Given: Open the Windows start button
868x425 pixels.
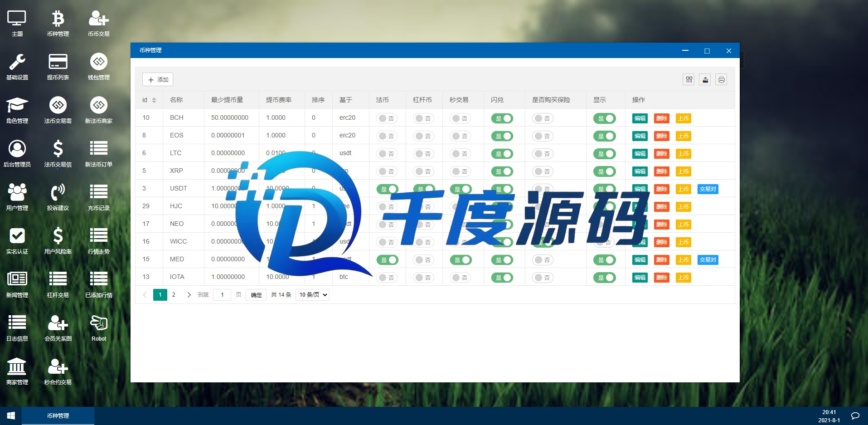Looking at the screenshot, I should point(11,416).
